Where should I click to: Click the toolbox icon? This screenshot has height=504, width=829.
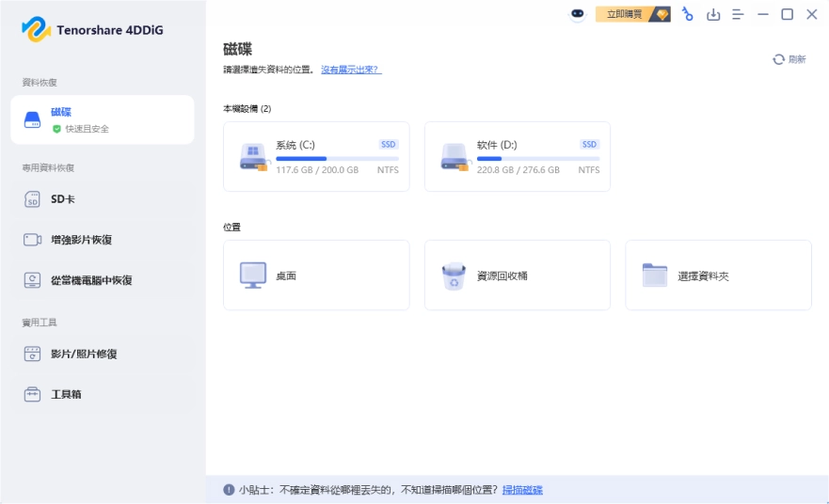click(32, 394)
